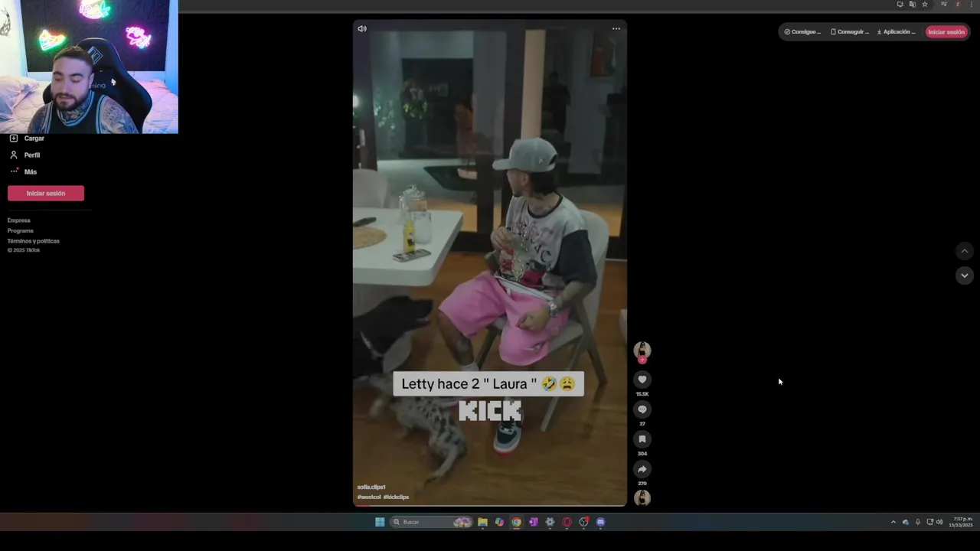Image resolution: width=980 pixels, height=551 pixels.
Task: Open the Settings gear on taskbar
Action: 550,522
